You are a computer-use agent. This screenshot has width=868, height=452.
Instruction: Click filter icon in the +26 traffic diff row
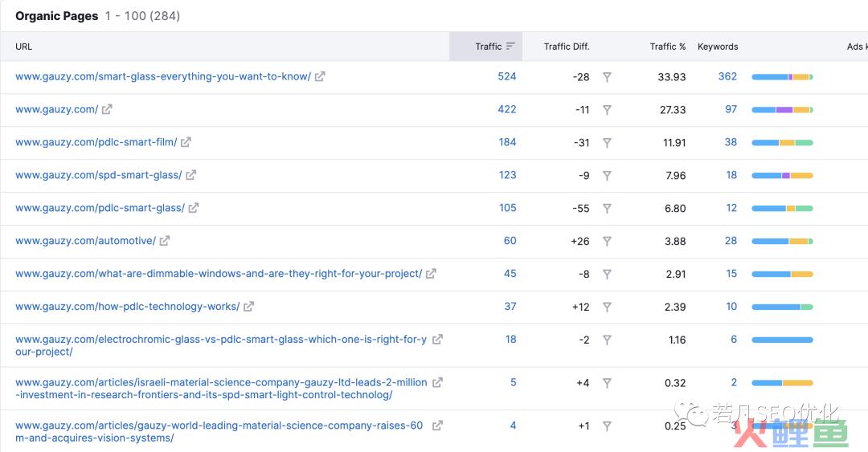(x=608, y=241)
